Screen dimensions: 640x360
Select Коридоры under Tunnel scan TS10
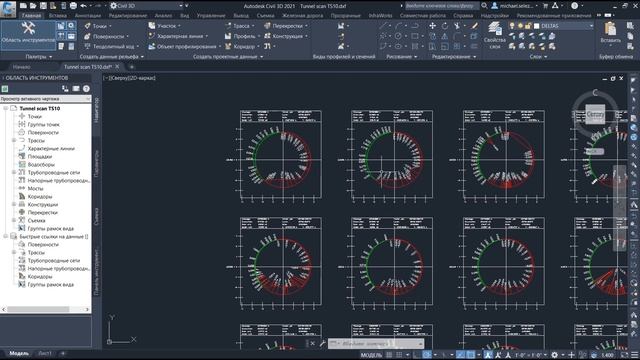click(40, 196)
